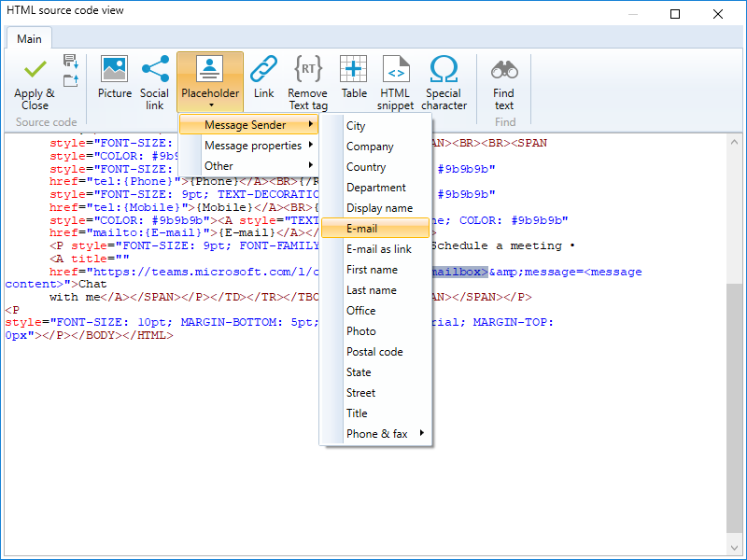The width and height of the screenshot is (747, 560).
Task: Click the Apply & Close checkmark icon
Action: [35, 69]
